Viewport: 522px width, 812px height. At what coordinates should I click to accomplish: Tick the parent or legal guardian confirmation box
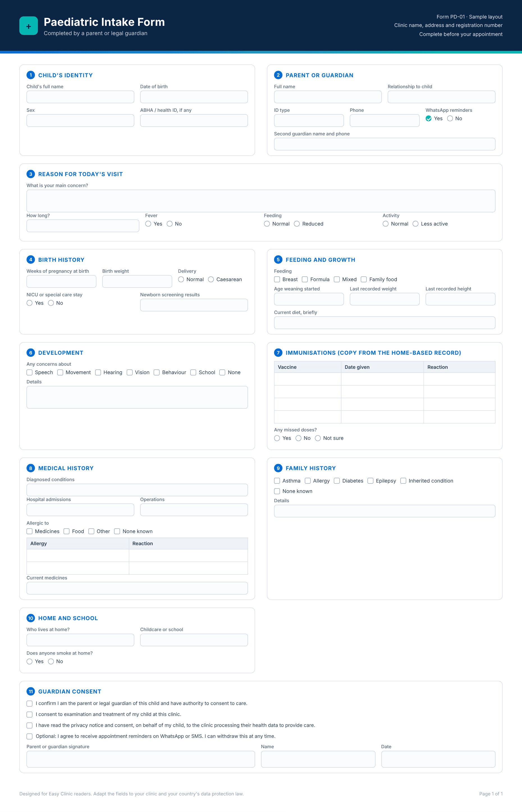click(29, 704)
